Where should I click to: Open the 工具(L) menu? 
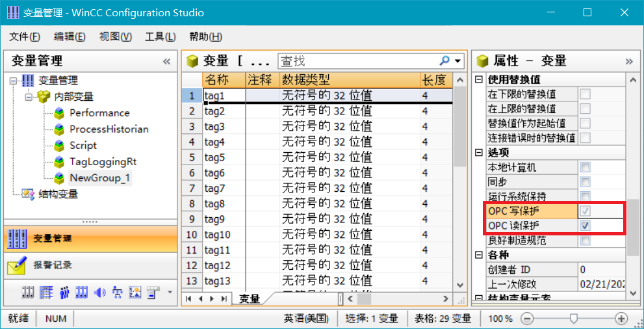point(160,37)
